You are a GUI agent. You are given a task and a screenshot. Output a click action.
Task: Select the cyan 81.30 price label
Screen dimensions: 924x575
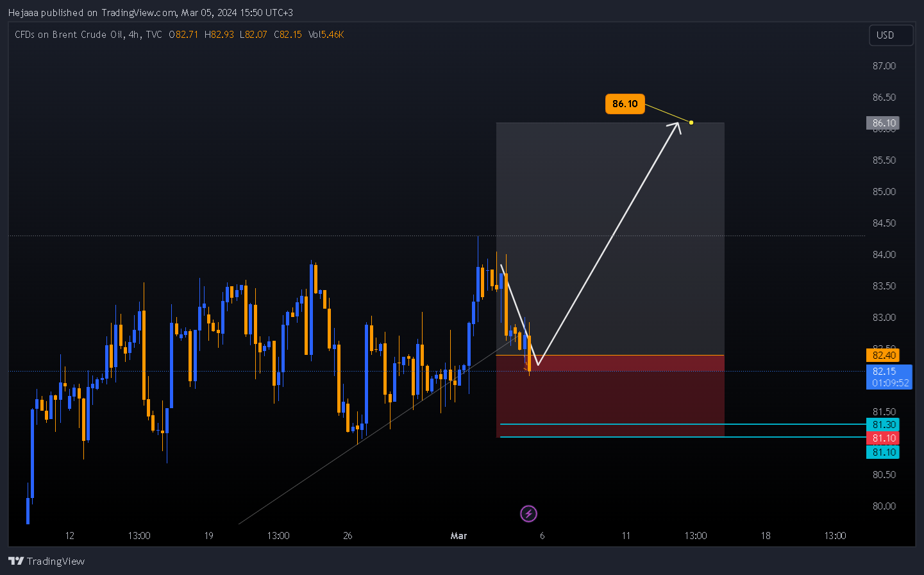(883, 424)
